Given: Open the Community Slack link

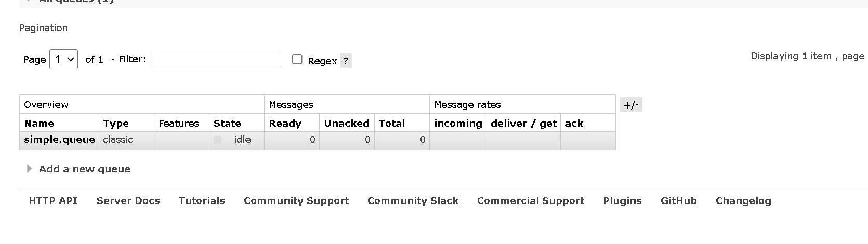Looking at the screenshot, I should click(413, 201).
